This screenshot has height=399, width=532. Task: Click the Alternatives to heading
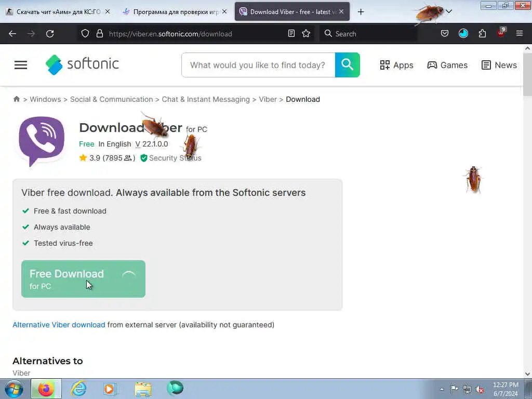pos(47,361)
